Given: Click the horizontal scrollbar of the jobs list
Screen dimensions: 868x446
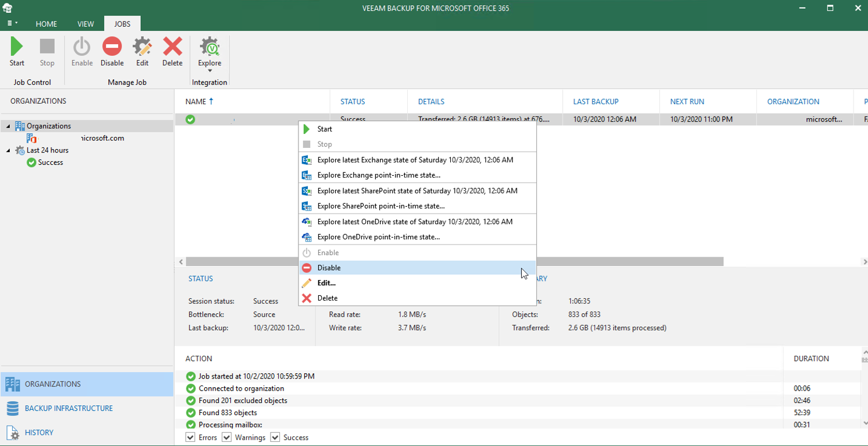Looking at the screenshot, I should tap(454, 262).
